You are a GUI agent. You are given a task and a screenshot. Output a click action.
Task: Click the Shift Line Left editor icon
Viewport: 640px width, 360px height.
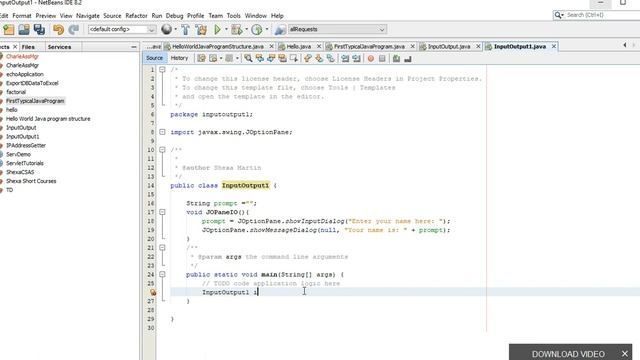[x=345, y=58]
